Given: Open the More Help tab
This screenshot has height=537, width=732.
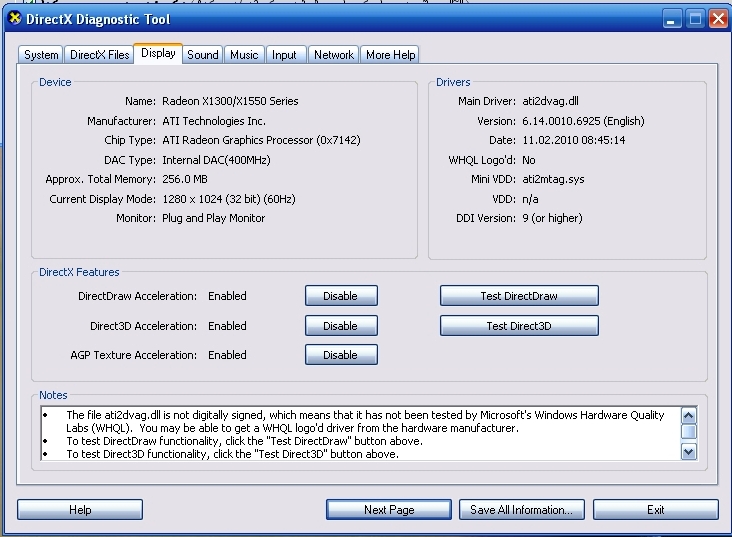Looking at the screenshot, I should tap(390, 55).
